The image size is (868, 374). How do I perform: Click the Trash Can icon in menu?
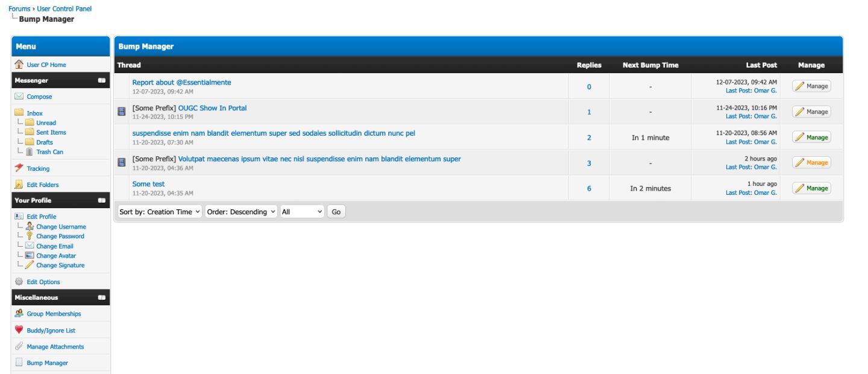[30, 152]
